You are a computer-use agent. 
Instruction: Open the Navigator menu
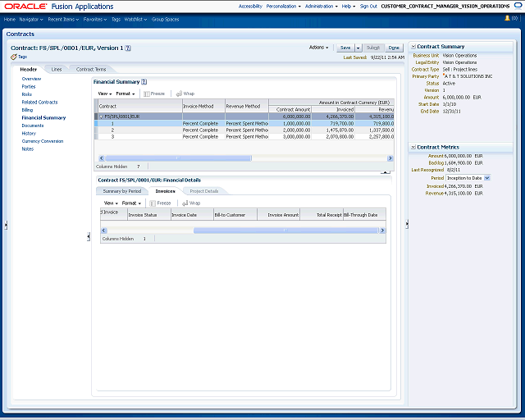tap(31, 20)
